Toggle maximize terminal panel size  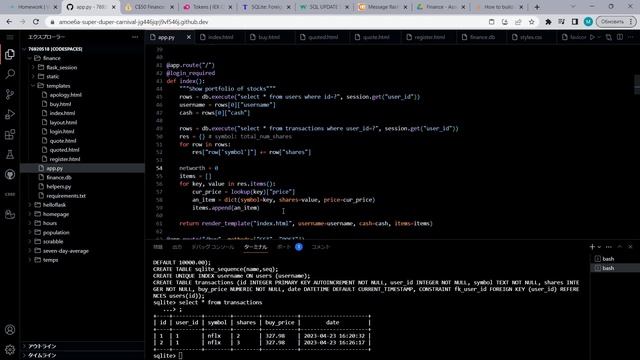coord(620,247)
